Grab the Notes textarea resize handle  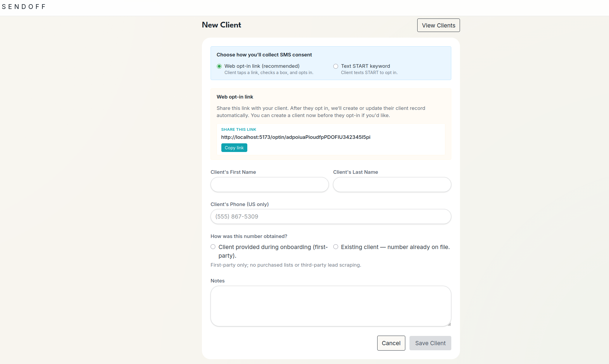point(449,324)
